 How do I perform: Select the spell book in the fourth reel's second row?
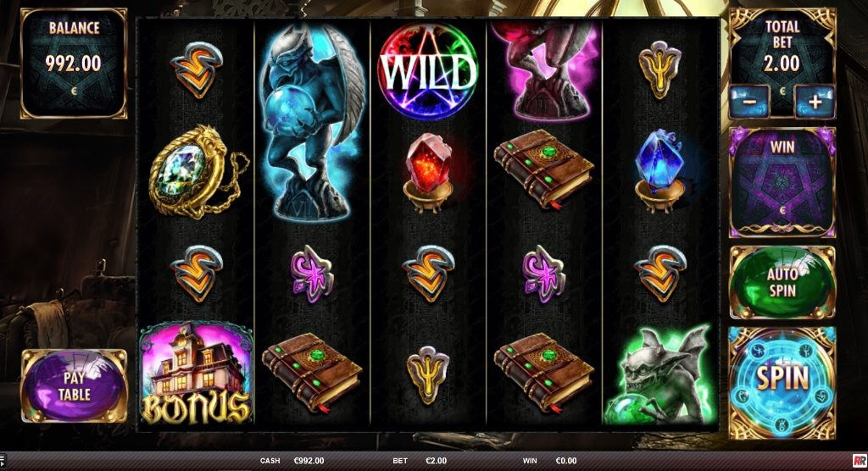click(x=544, y=169)
